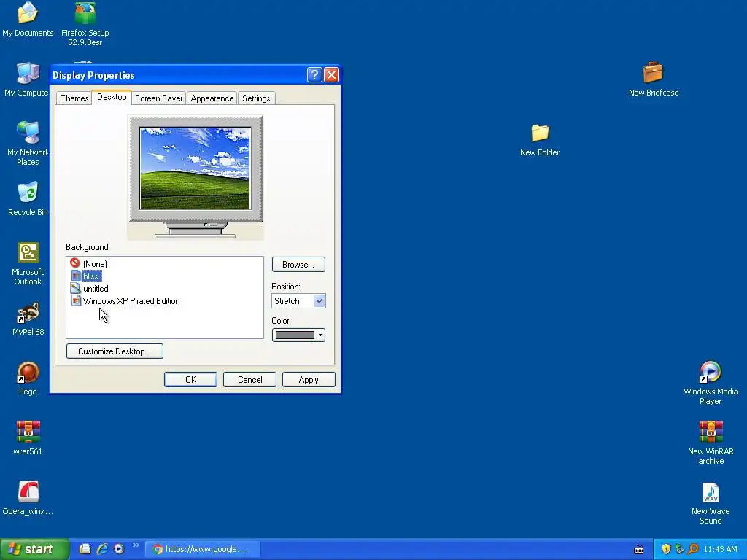Launch Media Player from Quick Launch
The width and height of the screenshot is (747, 560).
[x=119, y=549]
